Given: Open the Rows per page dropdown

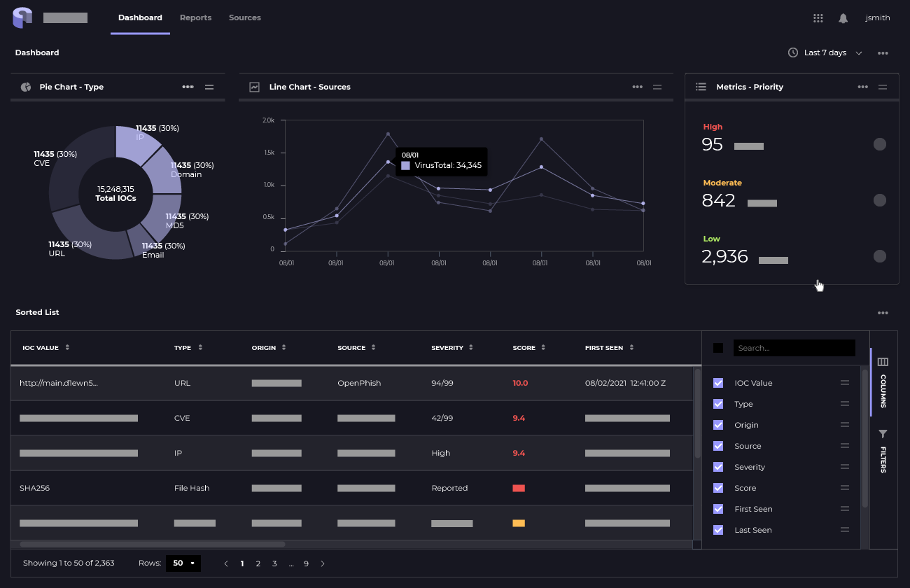Looking at the screenshot, I should point(183,563).
